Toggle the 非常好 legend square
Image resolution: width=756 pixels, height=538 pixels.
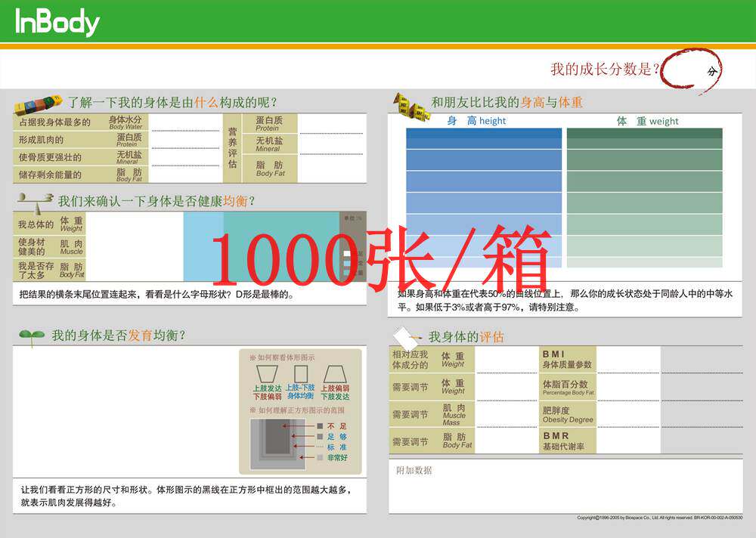point(320,457)
